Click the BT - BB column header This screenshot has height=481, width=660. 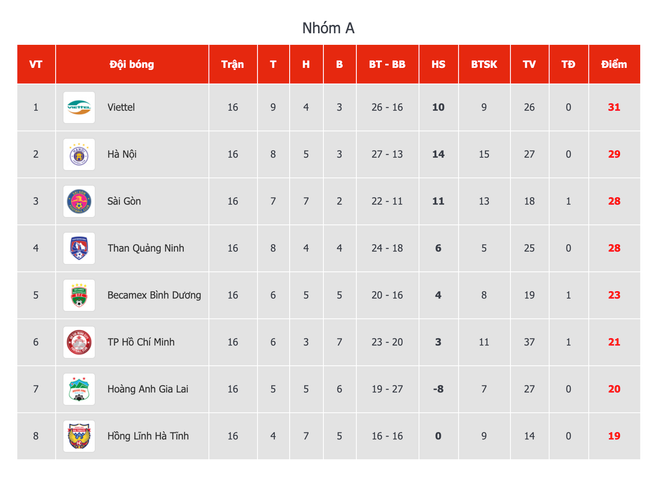tap(386, 64)
